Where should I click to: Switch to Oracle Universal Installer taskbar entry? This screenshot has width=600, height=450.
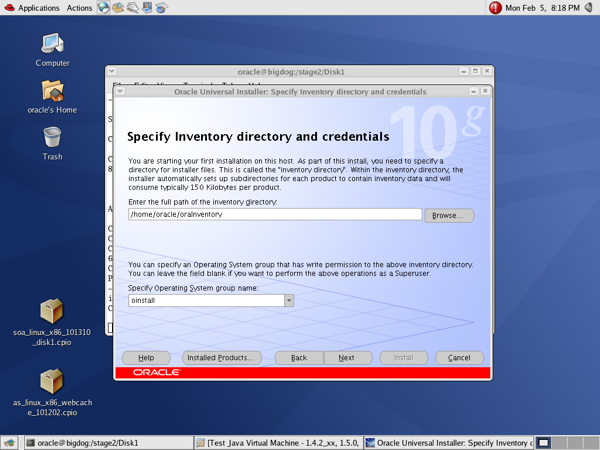pos(448,443)
